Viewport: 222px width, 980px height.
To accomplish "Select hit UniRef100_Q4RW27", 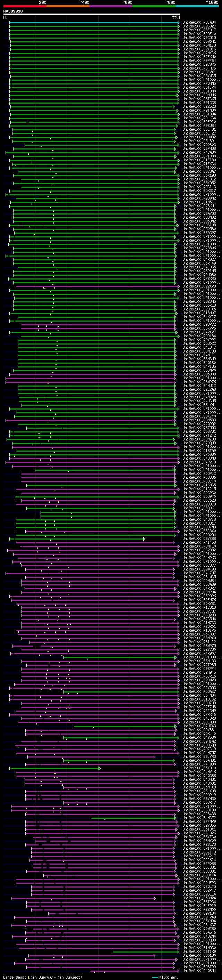I will [x=199, y=259].
